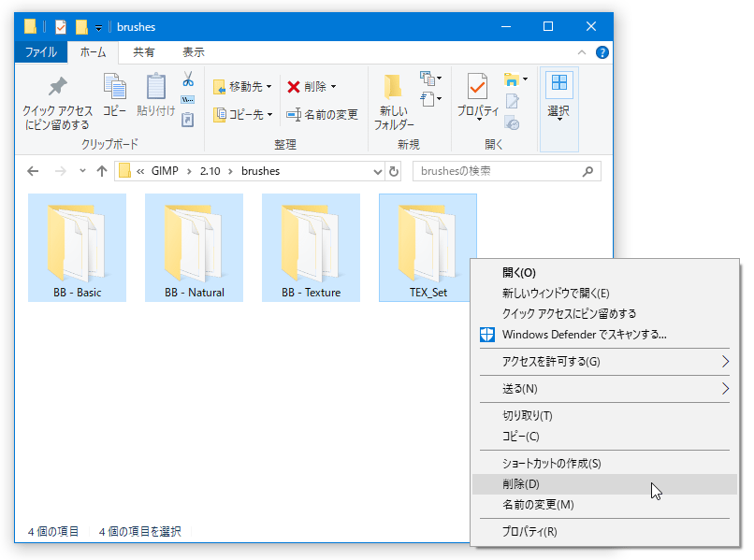Viewport: 754px width, 560px height.
Task: Open the File (ファイル) tab
Action: coord(41,52)
